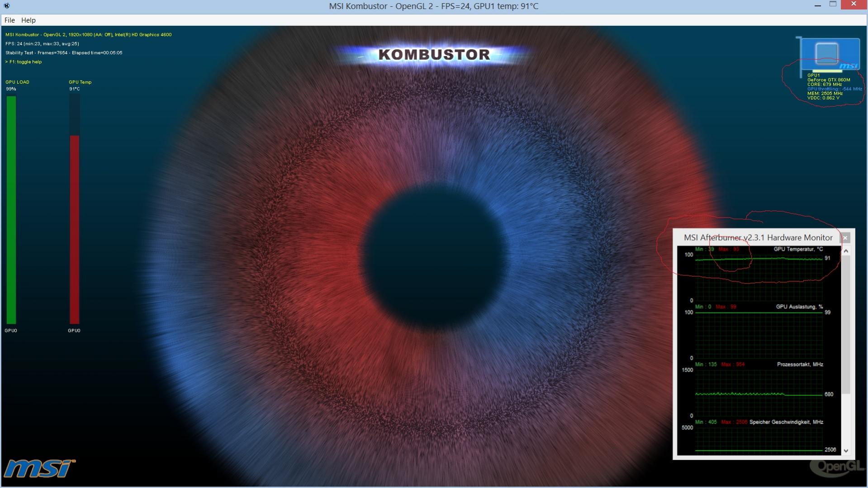Close the Afterburner Hardware Monitor window
This screenshot has height=488, width=868.
click(845, 238)
